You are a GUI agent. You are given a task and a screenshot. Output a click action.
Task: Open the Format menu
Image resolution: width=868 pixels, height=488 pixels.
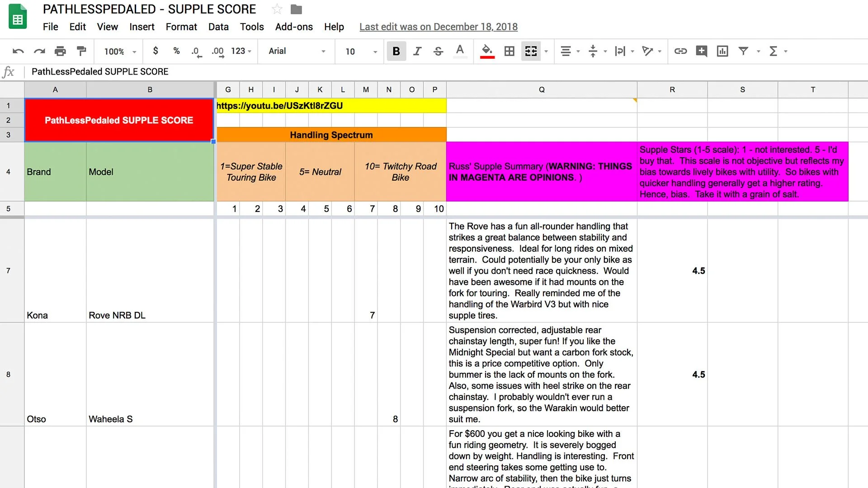(181, 27)
